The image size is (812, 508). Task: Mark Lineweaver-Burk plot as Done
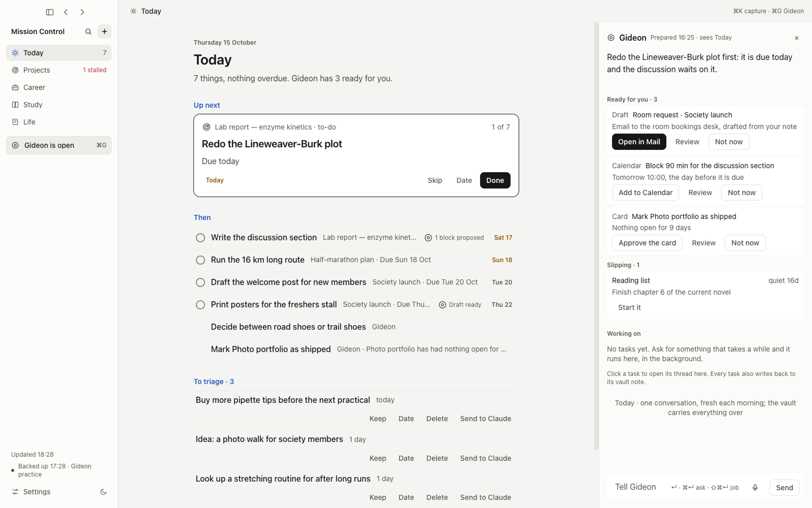pos(495,180)
